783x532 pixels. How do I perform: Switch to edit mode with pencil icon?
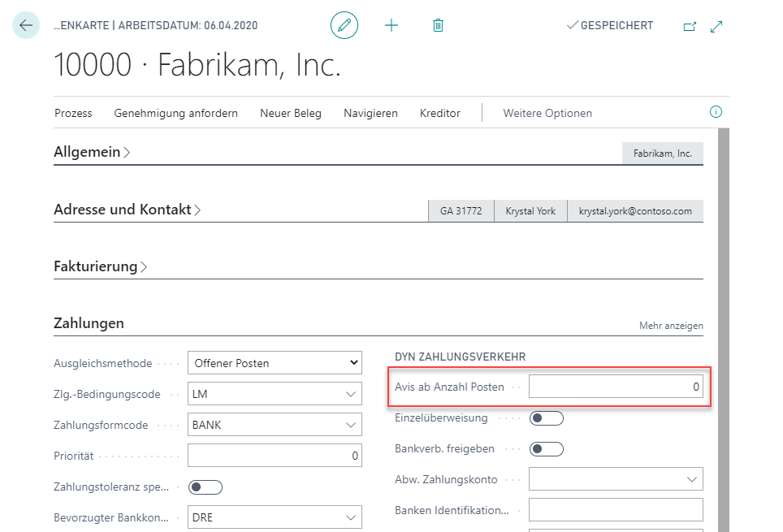point(344,25)
